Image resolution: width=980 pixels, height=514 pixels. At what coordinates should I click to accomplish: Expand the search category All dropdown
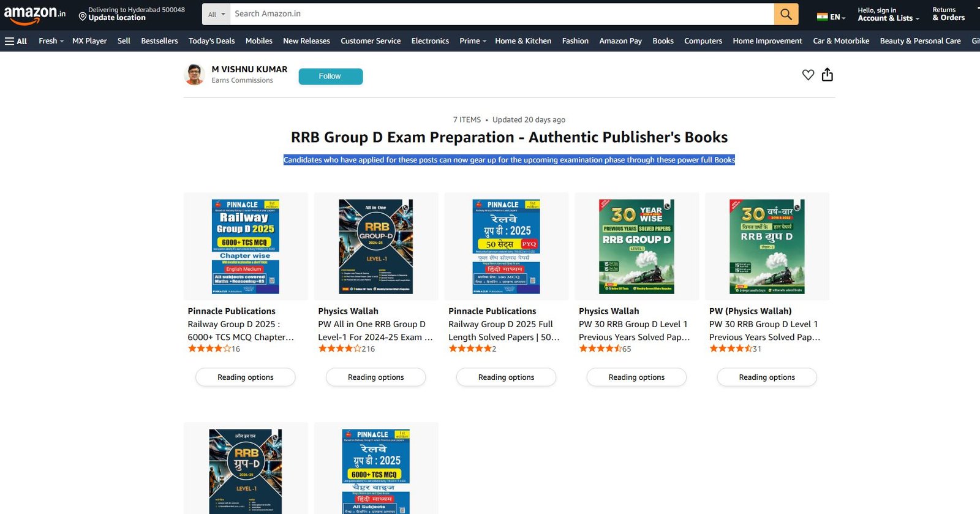[216, 14]
